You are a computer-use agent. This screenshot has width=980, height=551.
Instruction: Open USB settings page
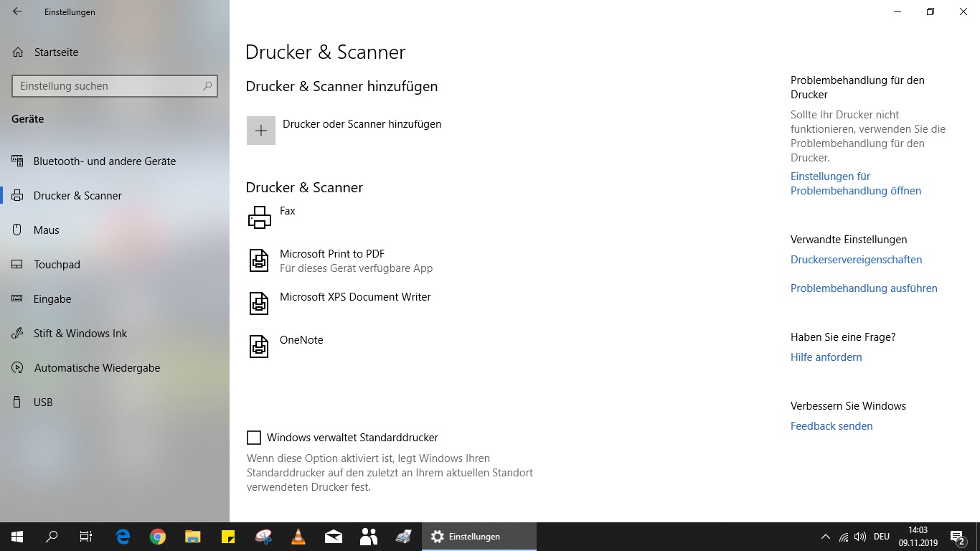coord(115,402)
